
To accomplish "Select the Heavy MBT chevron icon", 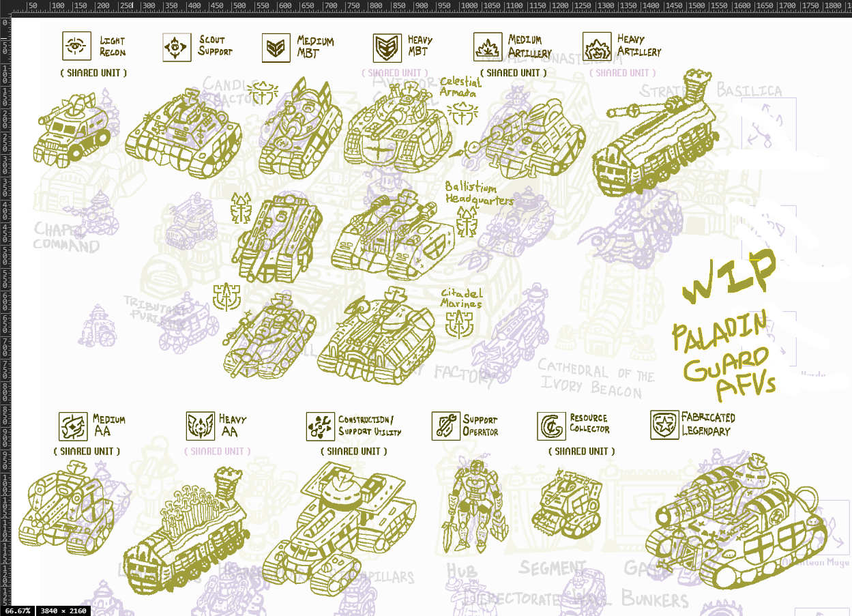I will [x=387, y=48].
